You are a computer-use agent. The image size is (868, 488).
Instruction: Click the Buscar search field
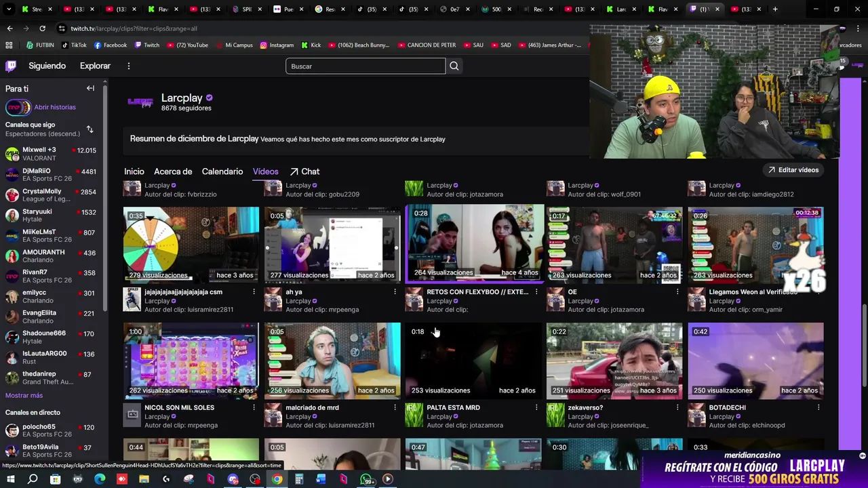[366, 66]
